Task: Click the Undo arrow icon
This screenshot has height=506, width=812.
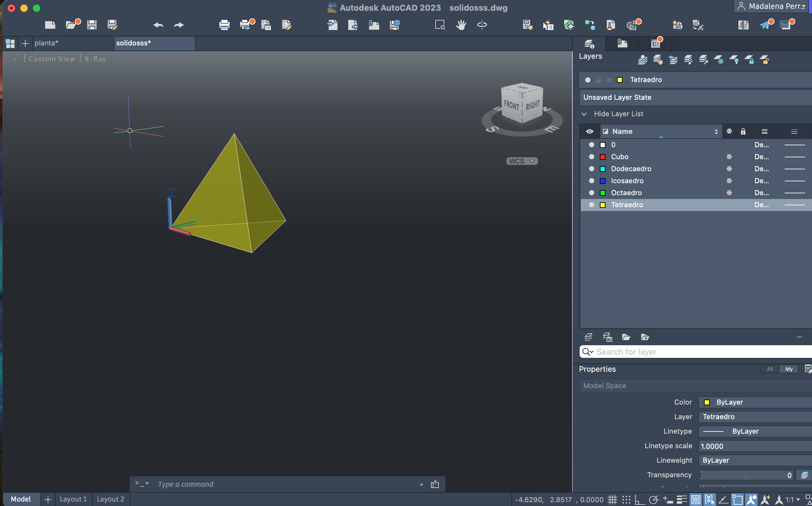Action: [158, 25]
